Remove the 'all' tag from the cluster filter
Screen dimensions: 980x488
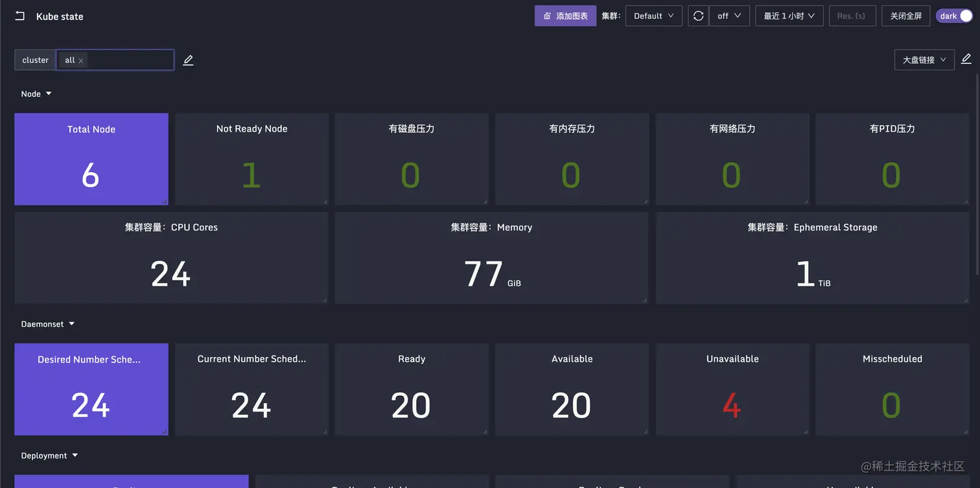tap(81, 61)
